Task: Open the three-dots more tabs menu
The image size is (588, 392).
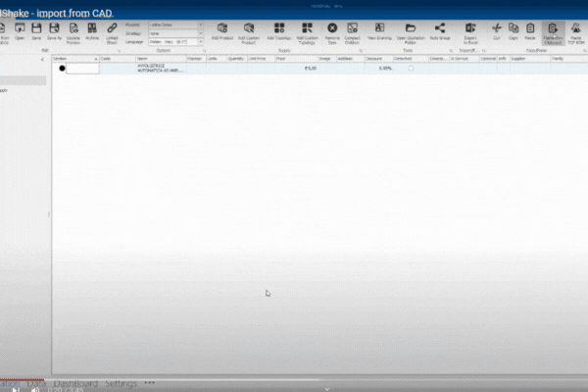Action: click(x=150, y=382)
